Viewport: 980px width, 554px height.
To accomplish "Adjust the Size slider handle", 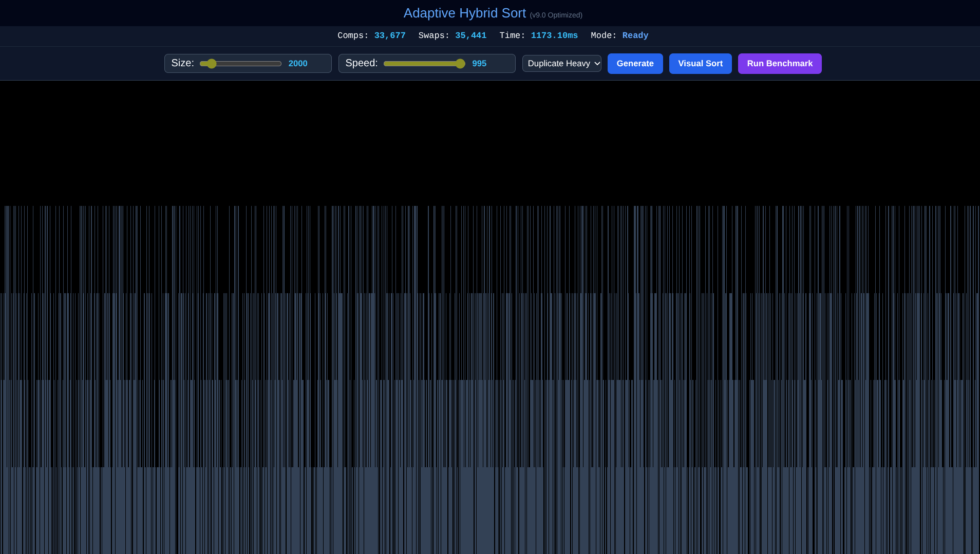I will point(211,64).
